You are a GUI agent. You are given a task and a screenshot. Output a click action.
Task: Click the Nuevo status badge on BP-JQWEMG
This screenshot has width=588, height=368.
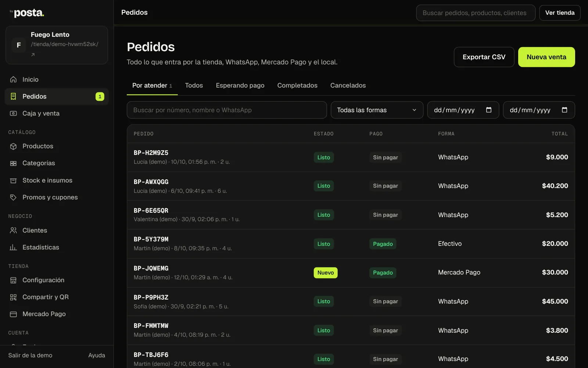[326, 273]
